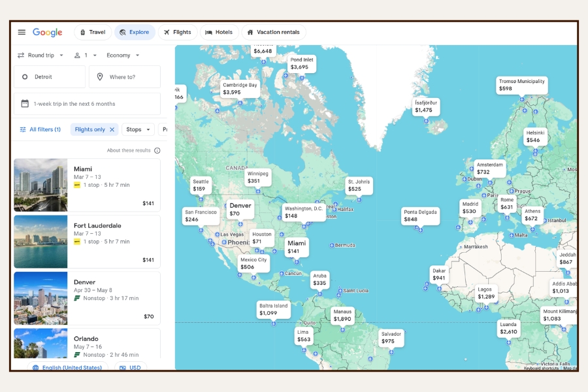Click the Cambridge Bay $3,595 label

tap(240, 89)
